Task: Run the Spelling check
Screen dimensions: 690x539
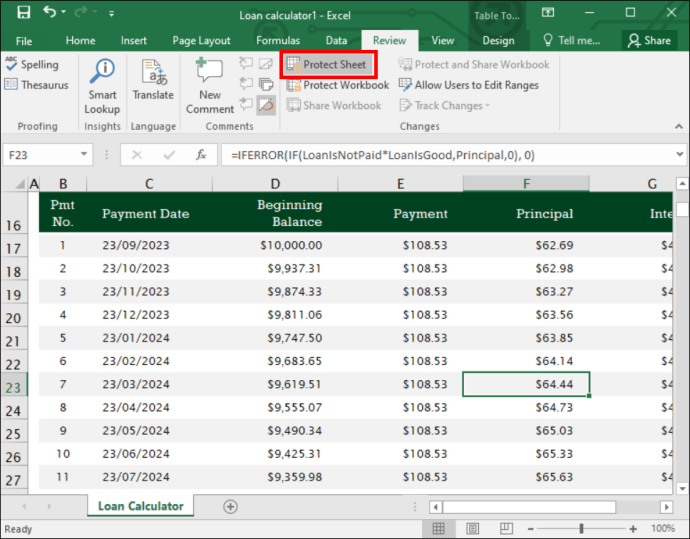Action: tap(32, 65)
